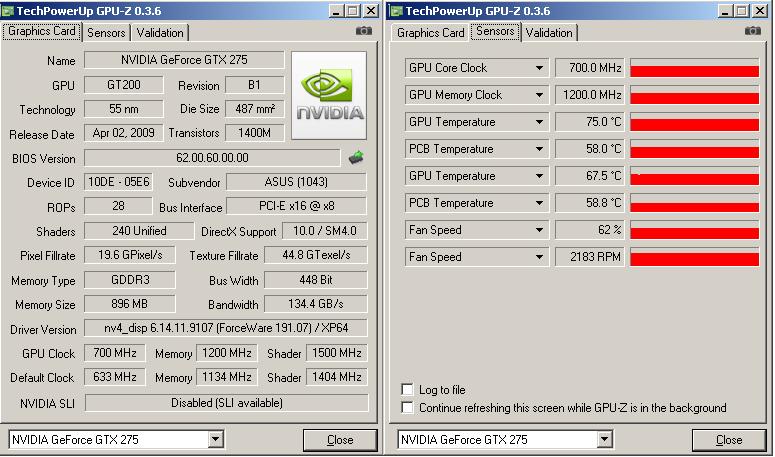The image size is (775, 457).
Task: Click the Device ID value 10DE - 05E6
Action: click(x=118, y=182)
